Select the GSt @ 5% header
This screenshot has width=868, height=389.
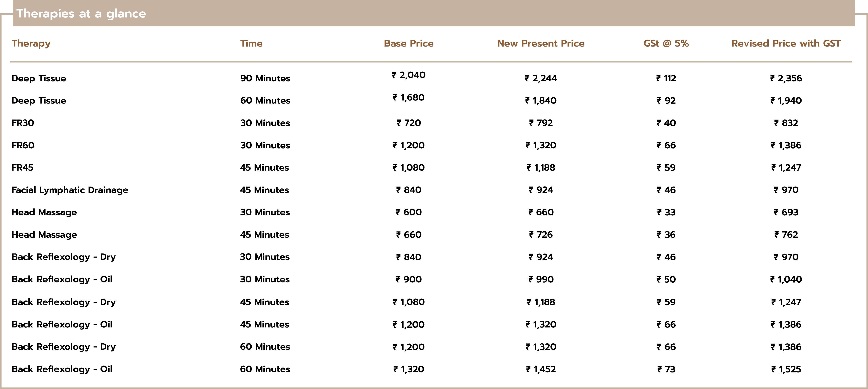(x=666, y=43)
